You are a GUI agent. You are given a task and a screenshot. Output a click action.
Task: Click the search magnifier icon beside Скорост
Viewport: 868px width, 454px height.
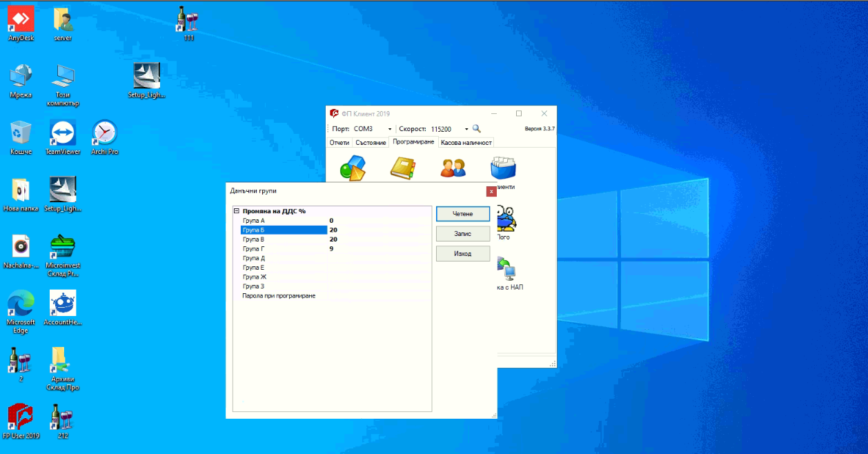click(476, 129)
